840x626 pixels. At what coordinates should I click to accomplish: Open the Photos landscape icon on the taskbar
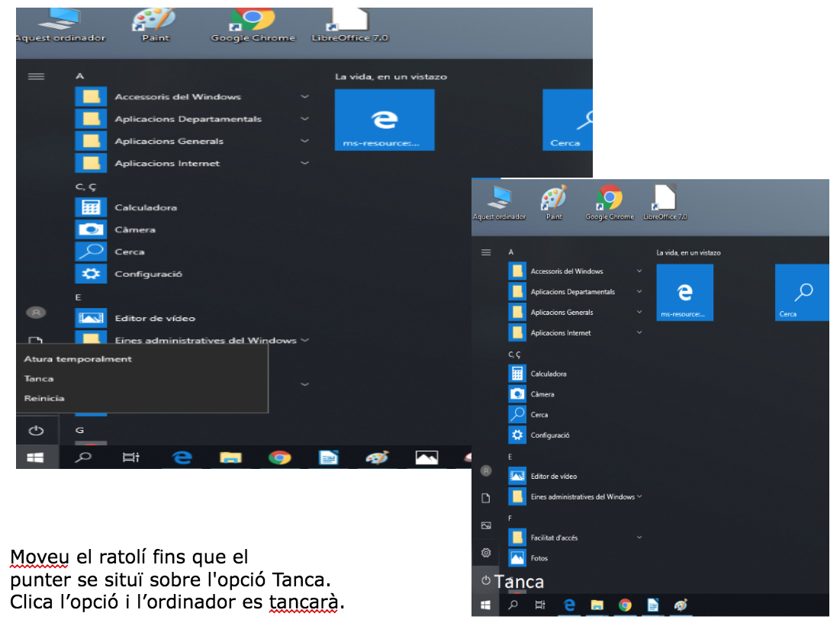[426, 457]
